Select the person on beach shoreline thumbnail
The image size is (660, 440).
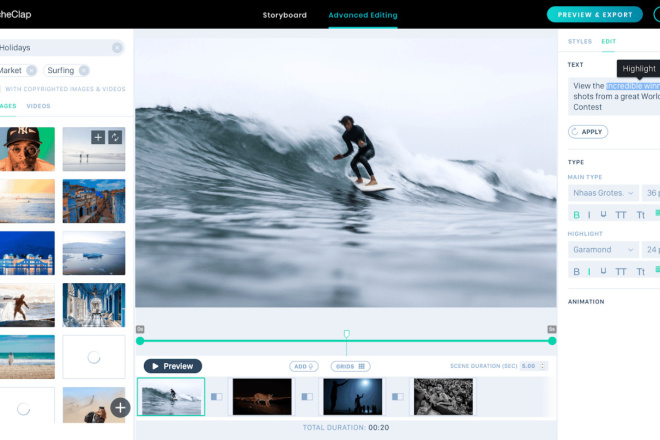point(27,357)
